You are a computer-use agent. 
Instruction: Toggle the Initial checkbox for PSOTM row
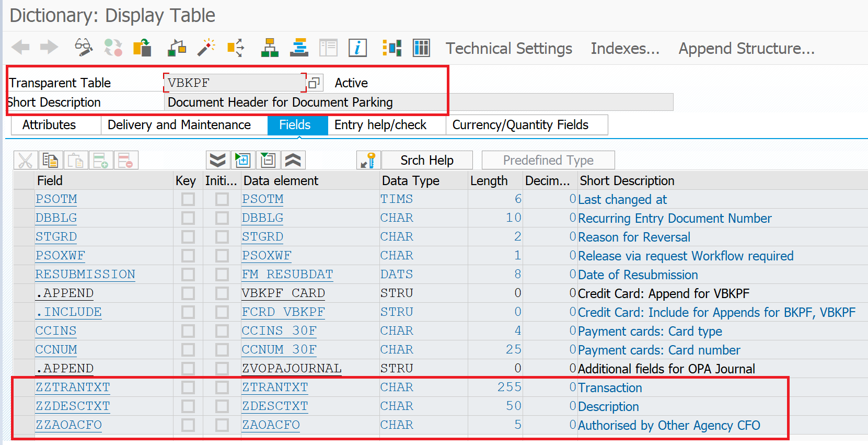[x=222, y=199]
